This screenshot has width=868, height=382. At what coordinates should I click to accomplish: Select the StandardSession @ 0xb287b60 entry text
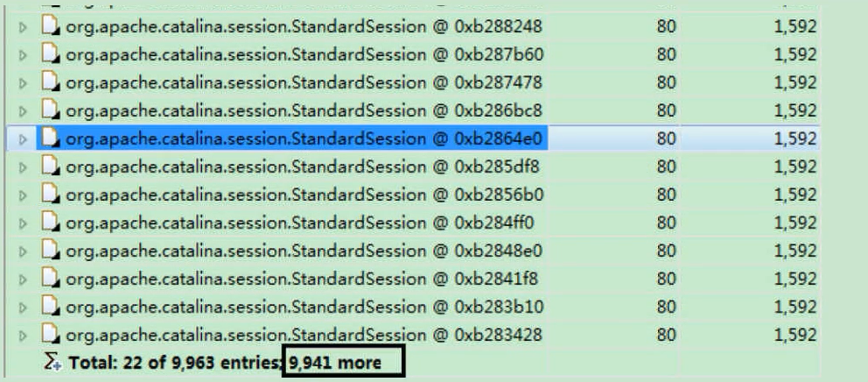pos(304,54)
